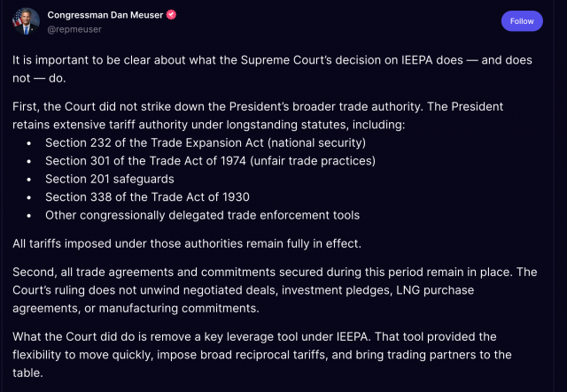Click the "Other congressionally delegated" tools bullet
The image size is (567, 392).
(202, 215)
